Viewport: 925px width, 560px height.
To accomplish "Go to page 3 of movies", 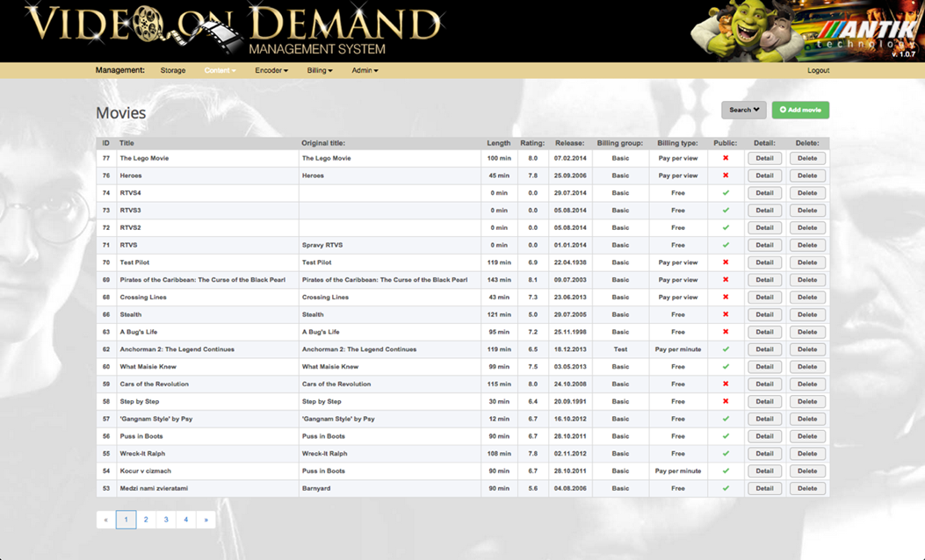I will [x=166, y=520].
